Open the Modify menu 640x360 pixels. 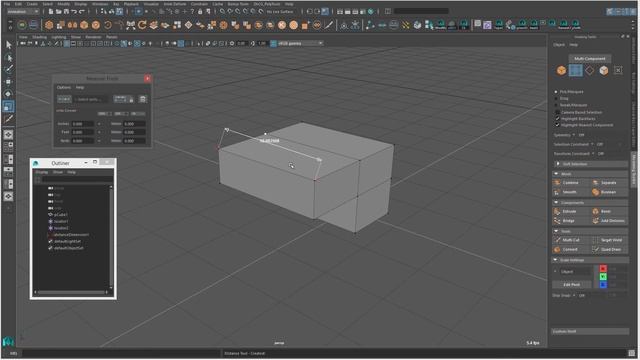[x=63, y=4]
